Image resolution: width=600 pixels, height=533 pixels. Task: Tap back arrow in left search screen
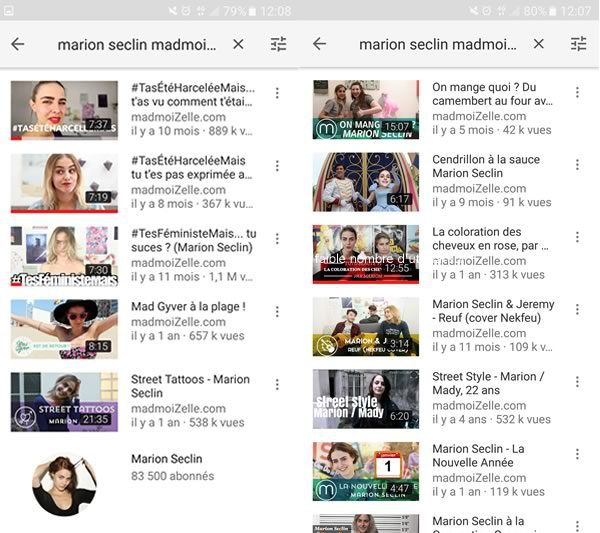18,44
